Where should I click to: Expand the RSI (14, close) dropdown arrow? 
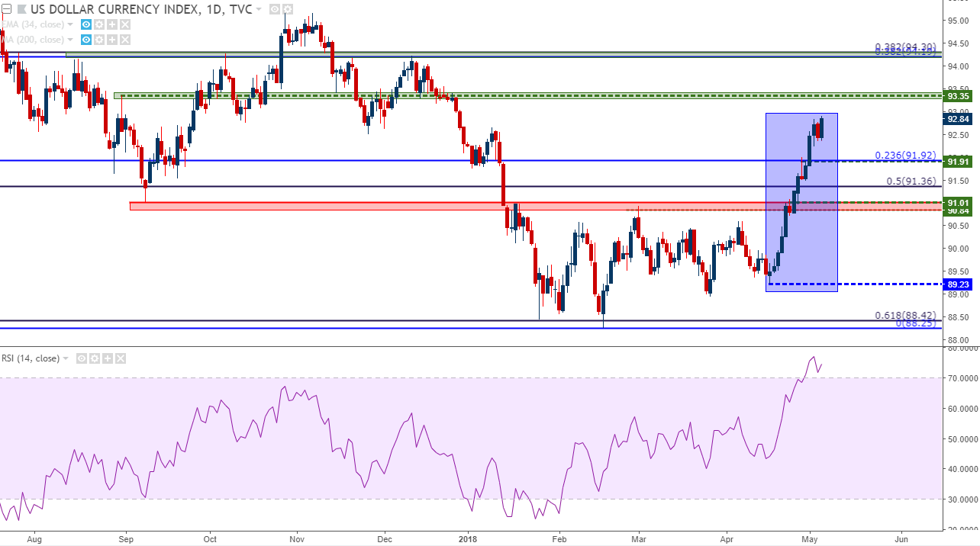click(x=66, y=358)
